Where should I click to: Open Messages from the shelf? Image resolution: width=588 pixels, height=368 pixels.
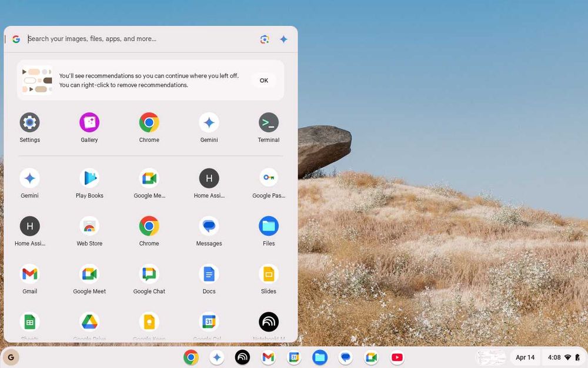[x=345, y=357]
